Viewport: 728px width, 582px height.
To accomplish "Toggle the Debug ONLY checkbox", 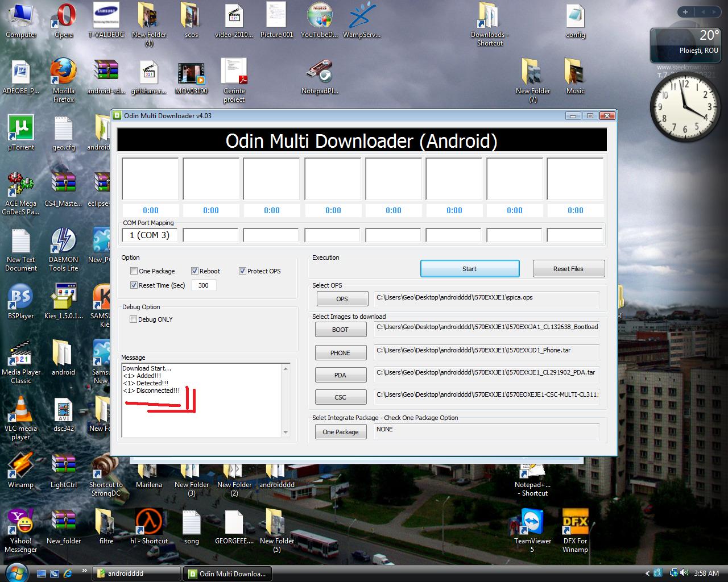I will tap(134, 319).
